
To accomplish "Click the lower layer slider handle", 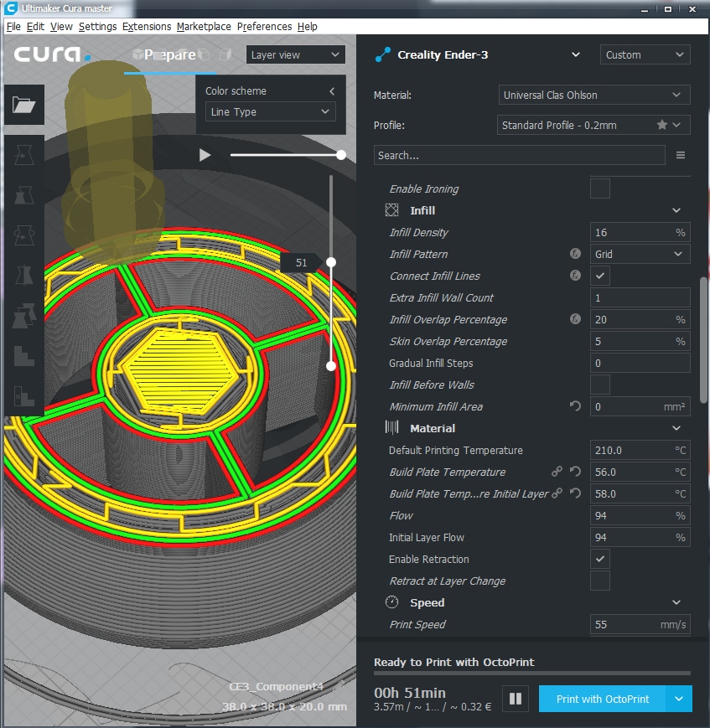I will (x=331, y=366).
